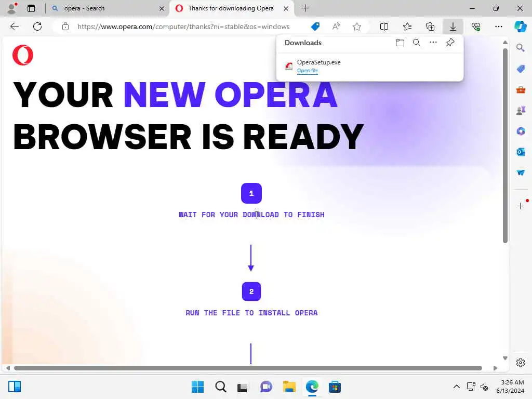Viewport: 532px width, 399px height.
Task: Click the horizontal page scrollbar thumb
Action: pos(248,368)
